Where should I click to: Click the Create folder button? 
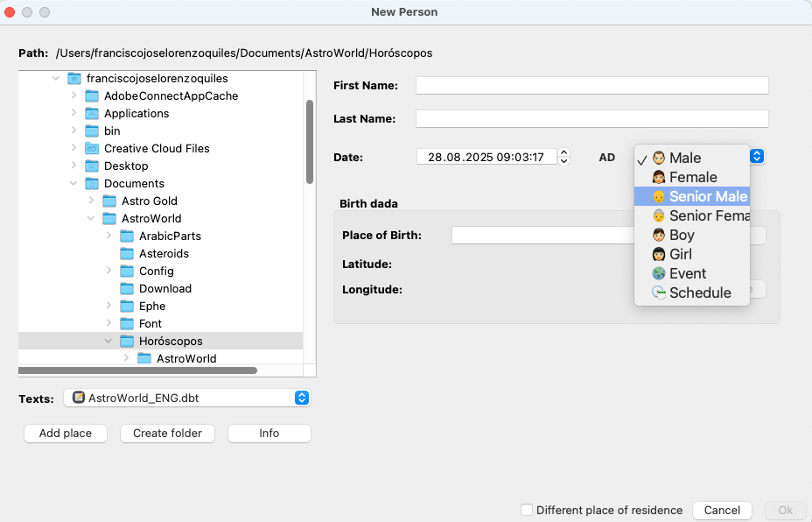167,434
